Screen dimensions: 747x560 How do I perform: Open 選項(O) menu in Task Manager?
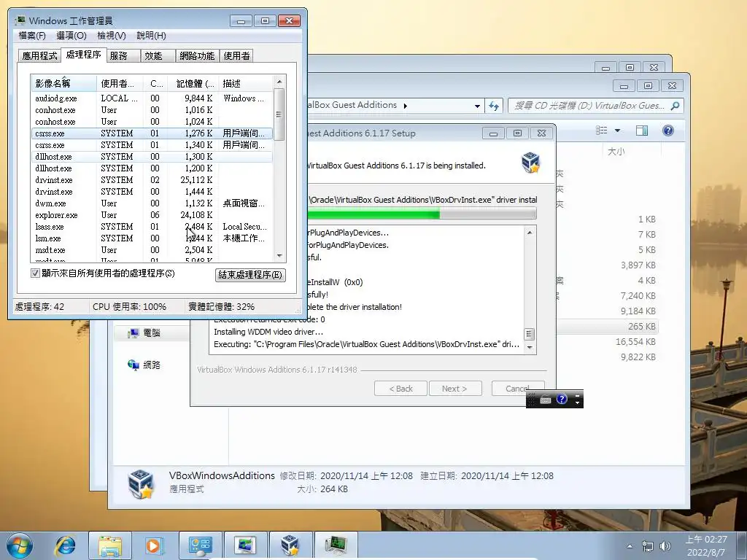coord(71,36)
